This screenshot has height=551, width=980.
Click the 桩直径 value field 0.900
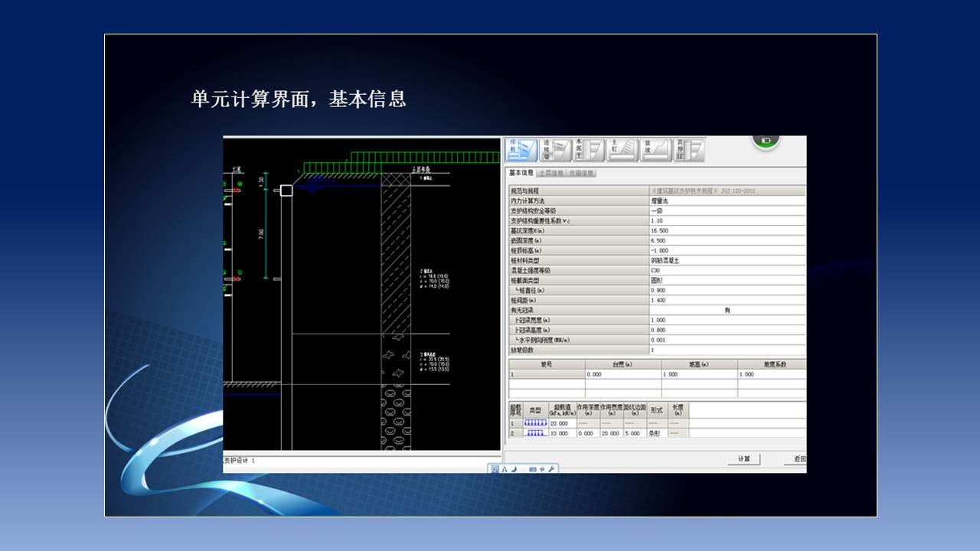[726, 290]
